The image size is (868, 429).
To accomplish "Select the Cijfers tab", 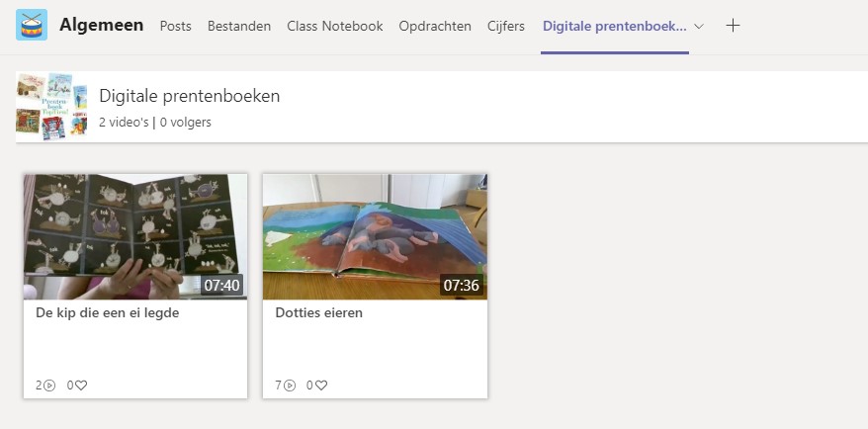I will coord(506,26).
